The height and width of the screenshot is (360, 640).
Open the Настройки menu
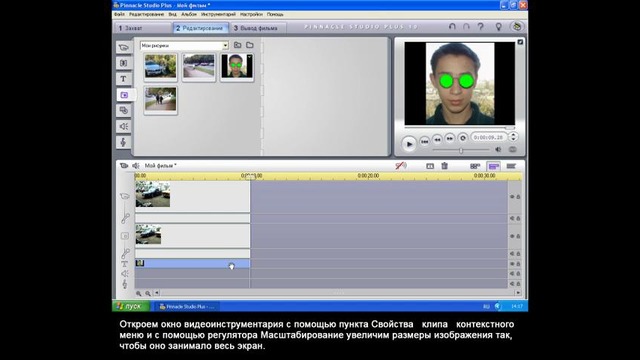click(251, 14)
